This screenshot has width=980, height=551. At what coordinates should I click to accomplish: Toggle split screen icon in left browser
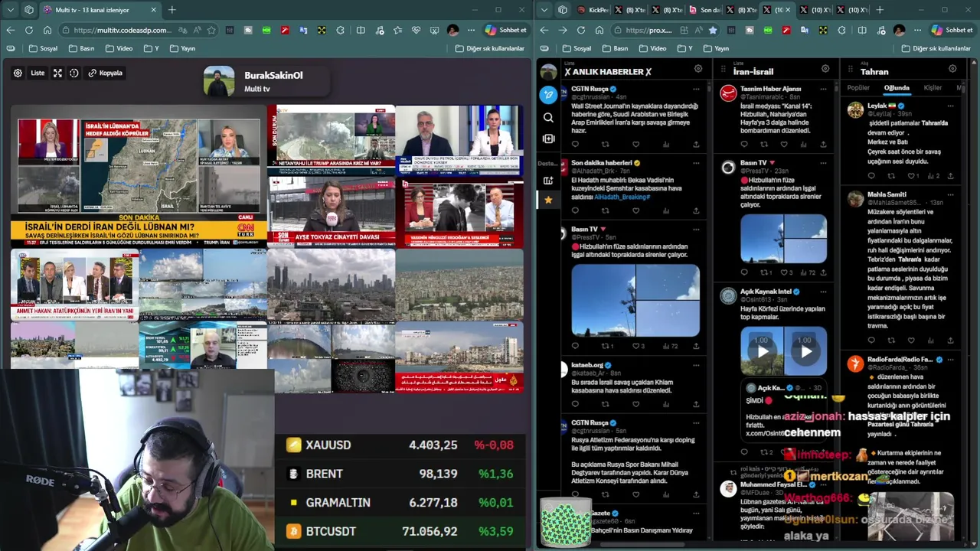tap(361, 30)
